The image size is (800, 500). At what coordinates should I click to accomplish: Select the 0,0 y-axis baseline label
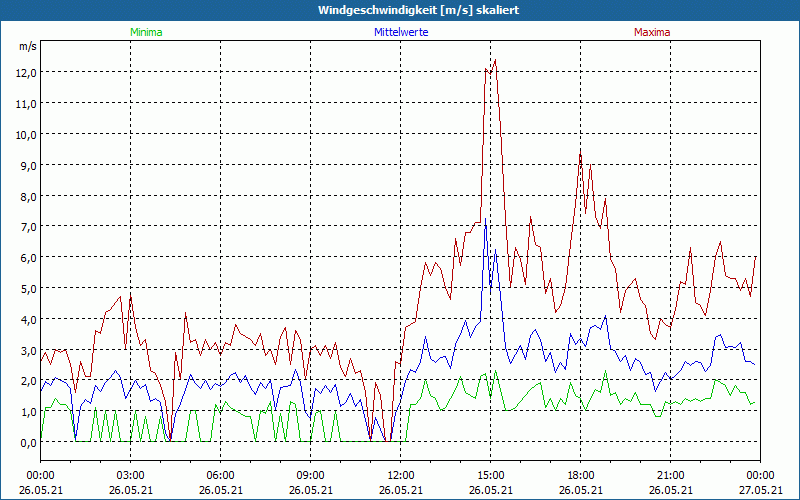(27, 443)
